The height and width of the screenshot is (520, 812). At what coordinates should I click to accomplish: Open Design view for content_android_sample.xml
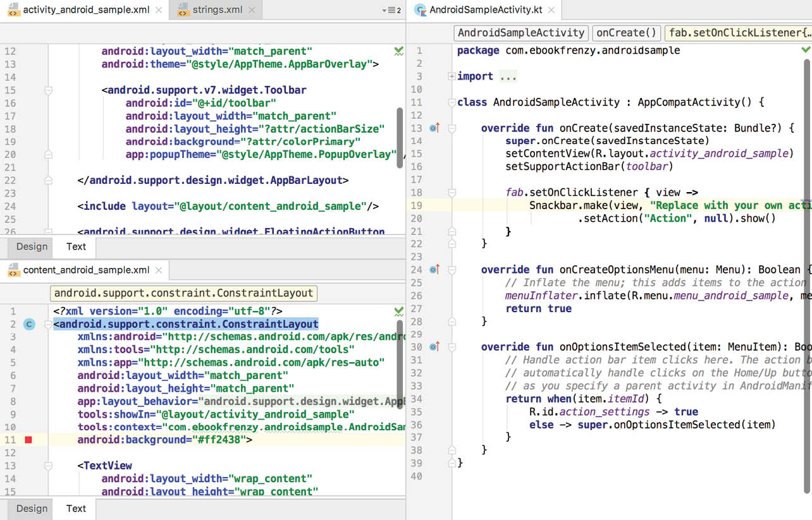point(32,509)
